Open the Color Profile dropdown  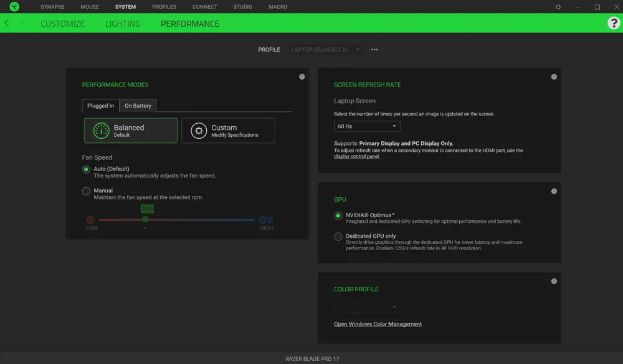point(367,306)
